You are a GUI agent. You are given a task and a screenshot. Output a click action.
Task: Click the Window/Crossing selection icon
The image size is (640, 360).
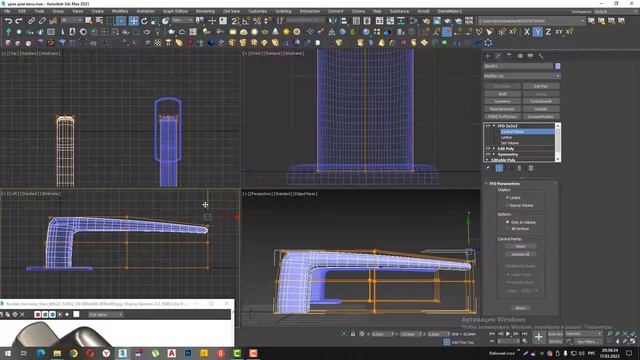click(x=121, y=20)
